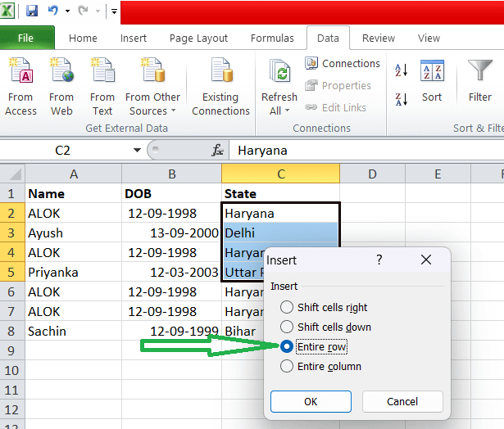Select column B header

coord(172,174)
